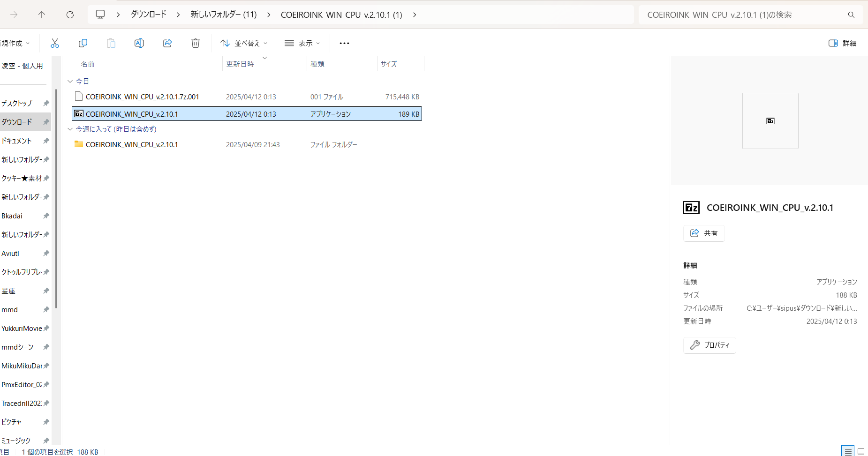Click 2025/04/09 21:43 date cell
The width and height of the screenshot is (868, 456).
[x=253, y=144]
